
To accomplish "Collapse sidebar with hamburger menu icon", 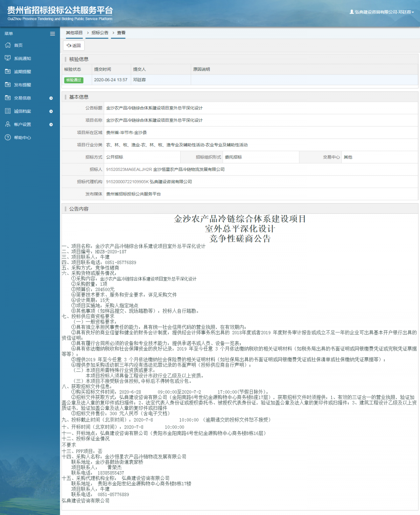I will tap(52, 34).
